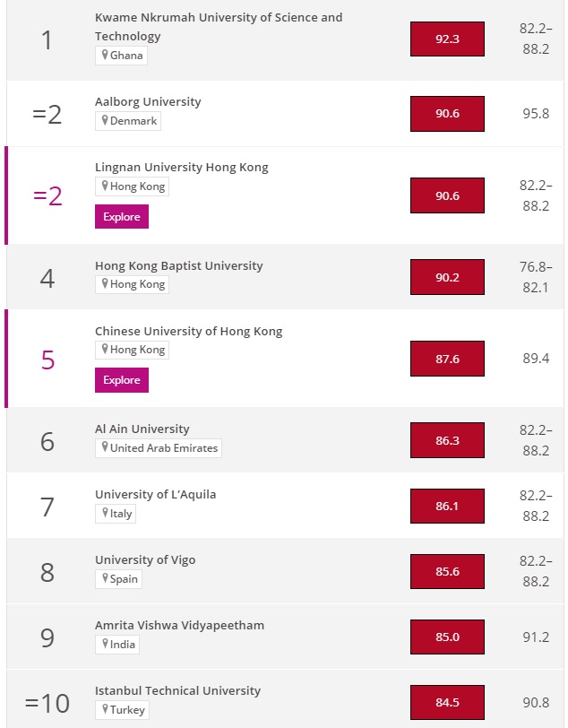Click the pin icon next to United Arab Emirates
568x728 pixels.
[105, 448]
